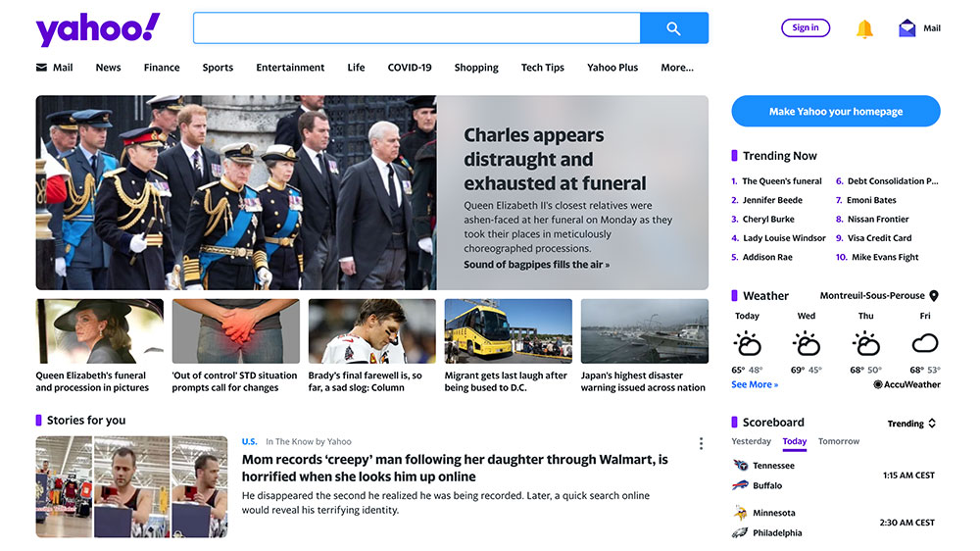
Task: Open Tech Tips section
Action: (543, 68)
